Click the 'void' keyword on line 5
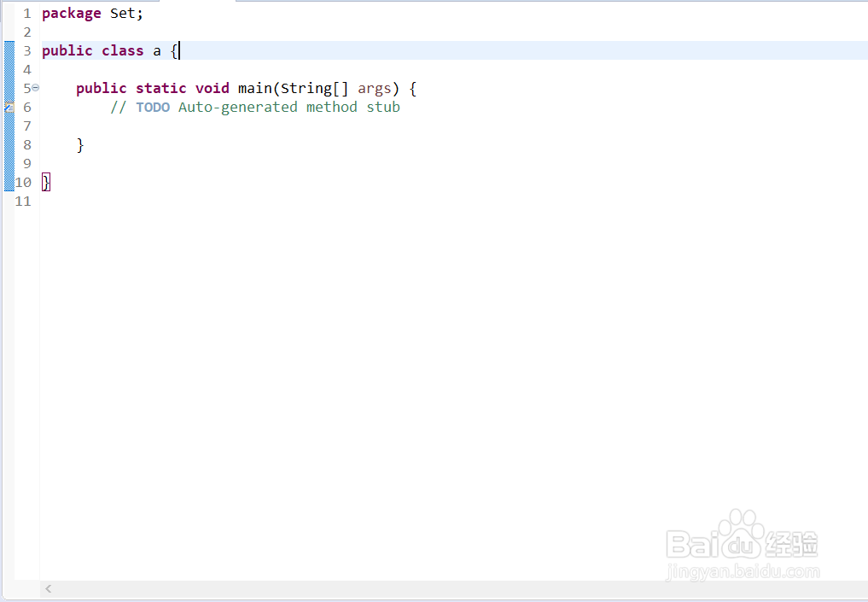868x602 pixels. (212, 88)
